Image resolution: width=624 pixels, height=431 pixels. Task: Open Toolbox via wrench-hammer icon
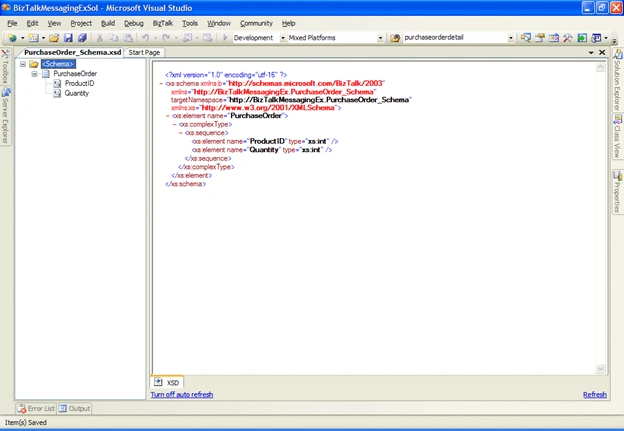click(x=568, y=38)
